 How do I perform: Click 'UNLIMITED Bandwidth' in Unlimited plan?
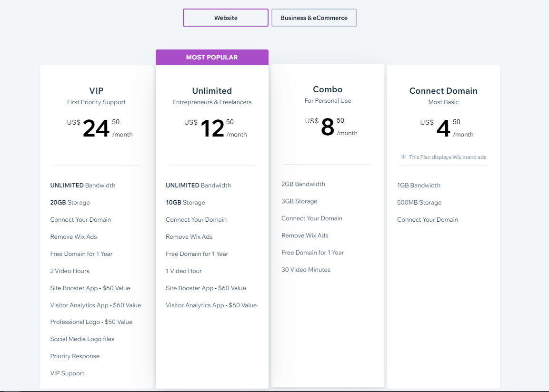tap(198, 186)
